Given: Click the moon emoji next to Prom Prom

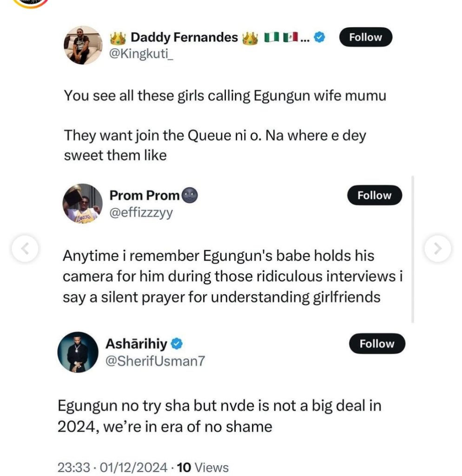Looking at the screenshot, I should (190, 196).
